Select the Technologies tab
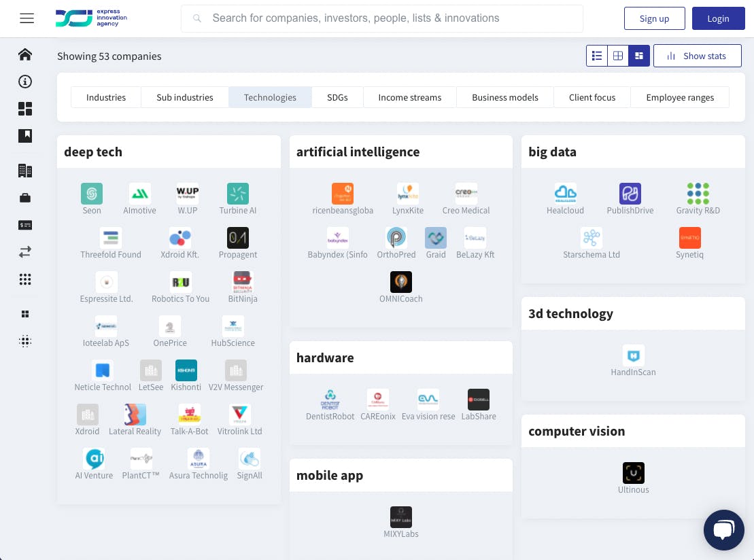The width and height of the screenshot is (754, 560). (x=270, y=98)
